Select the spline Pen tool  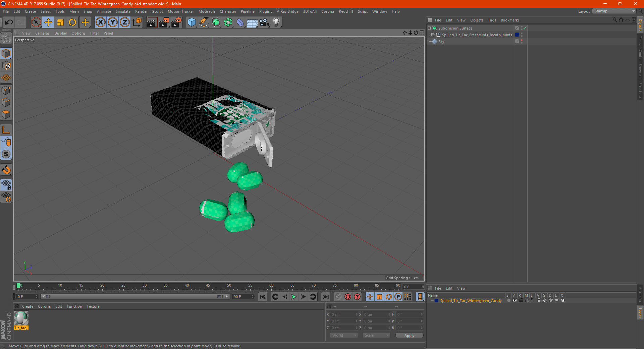pyautogui.click(x=204, y=22)
